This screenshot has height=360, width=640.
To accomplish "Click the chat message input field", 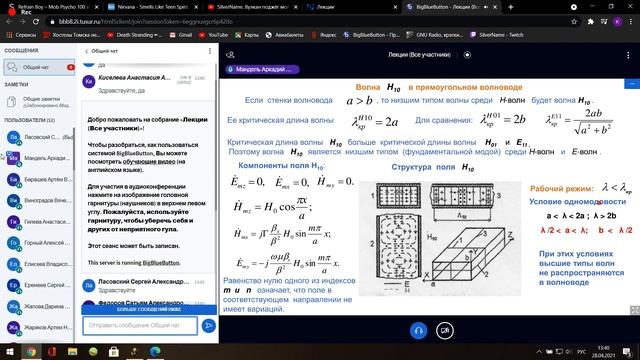I will (140, 325).
